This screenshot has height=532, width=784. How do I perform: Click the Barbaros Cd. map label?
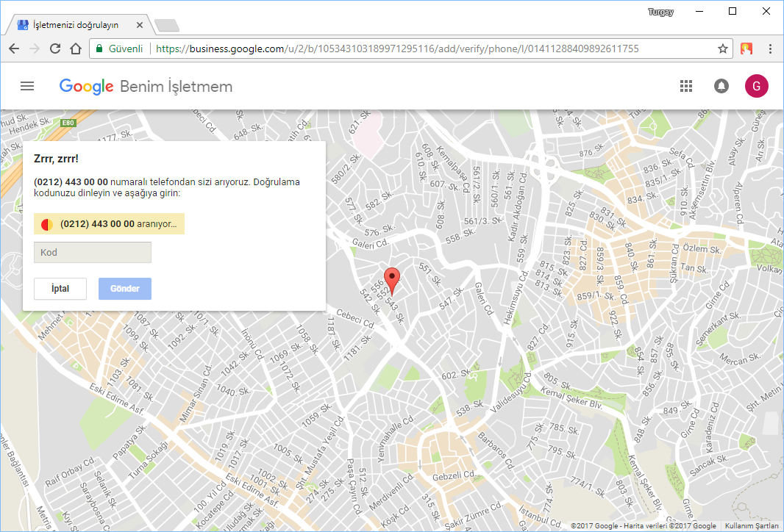(x=496, y=451)
